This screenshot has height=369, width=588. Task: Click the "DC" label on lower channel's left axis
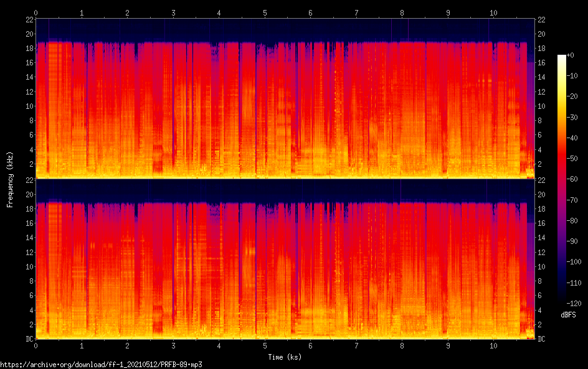(30, 339)
